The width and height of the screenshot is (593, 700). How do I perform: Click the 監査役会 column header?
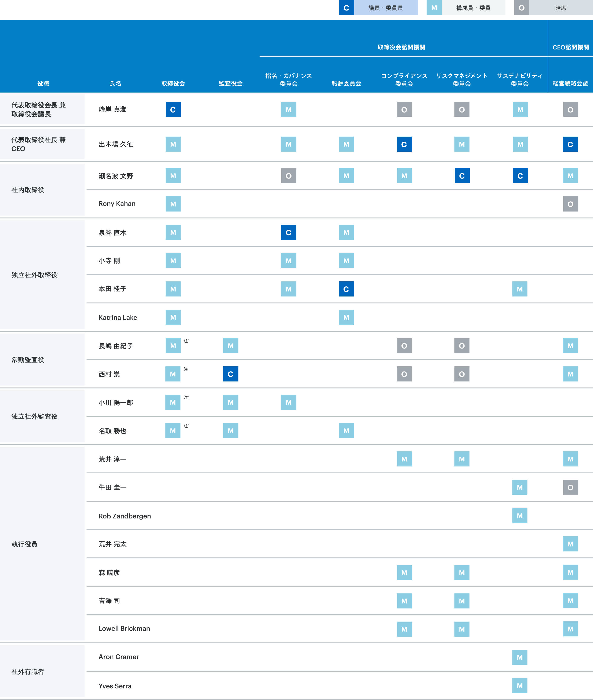(x=231, y=83)
